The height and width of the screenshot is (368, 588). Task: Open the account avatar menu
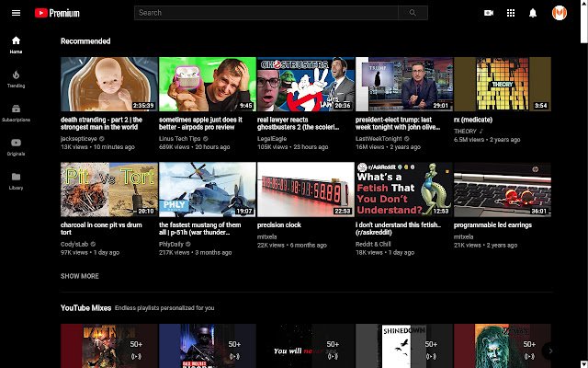point(560,13)
